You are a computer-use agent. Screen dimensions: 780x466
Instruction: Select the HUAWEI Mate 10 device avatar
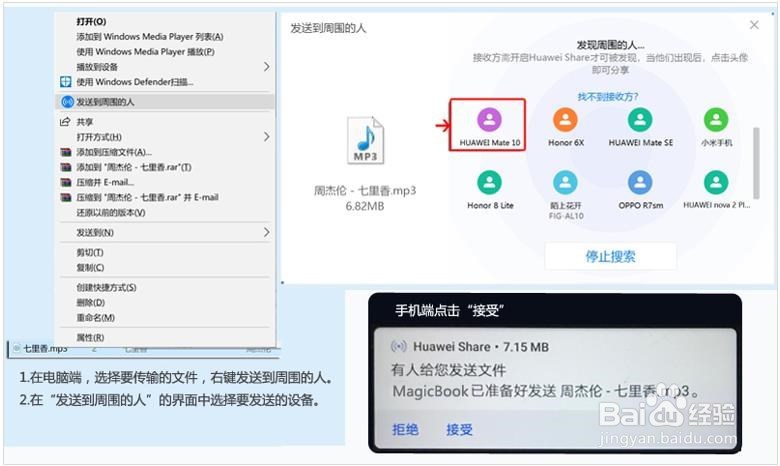[x=489, y=119]
